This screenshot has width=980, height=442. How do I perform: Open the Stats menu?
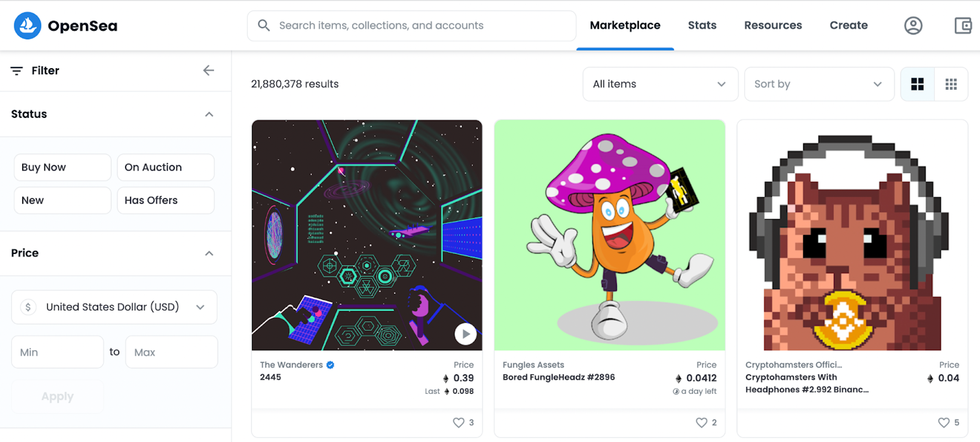(702, 26)
